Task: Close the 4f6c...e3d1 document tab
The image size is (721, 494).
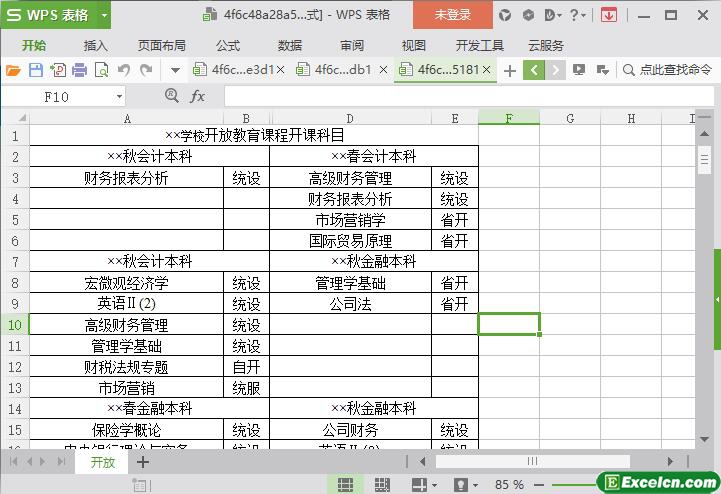Action: coord(280,70)
